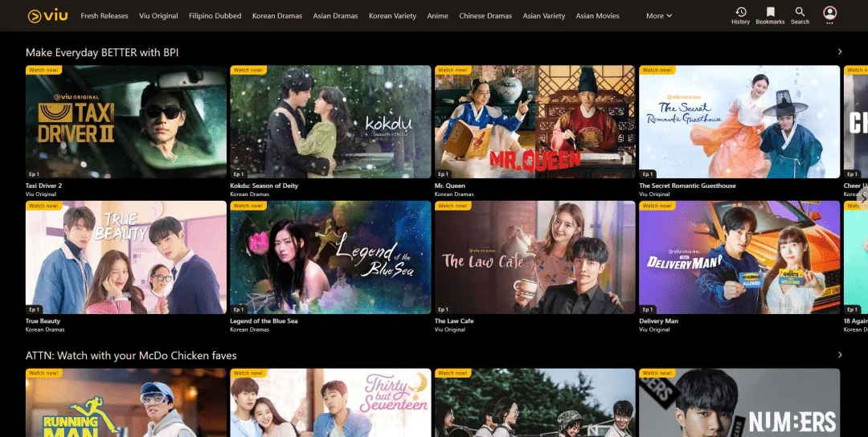The height and width of the screenshot is (437, 868).
Task: Play Thirty but Seventeen thumbnail
Action: (x=330, y=402)
